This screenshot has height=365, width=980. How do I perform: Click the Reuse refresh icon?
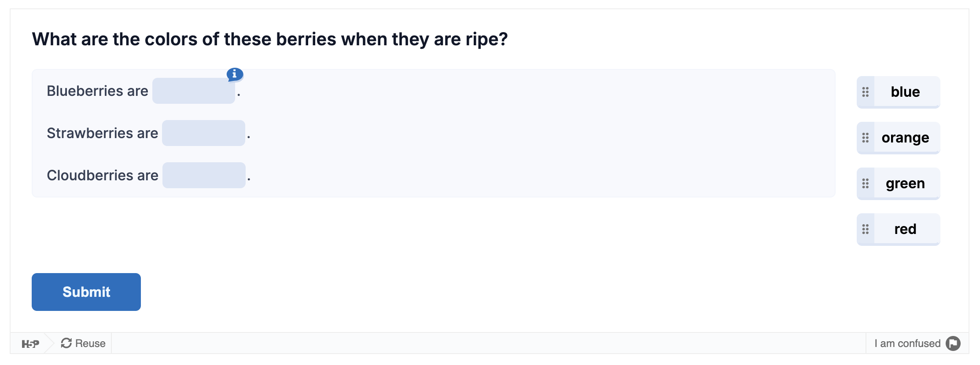pyautogui.click(x=66, y=343)
